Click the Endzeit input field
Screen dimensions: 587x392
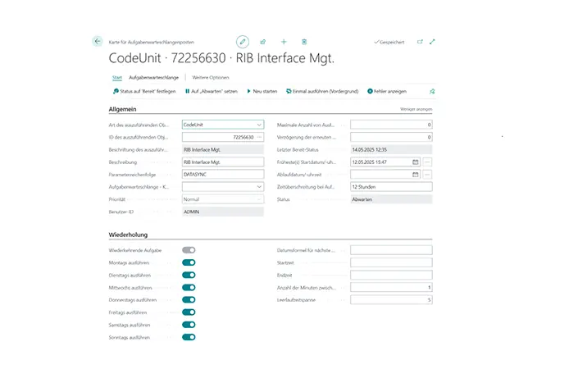391,276
